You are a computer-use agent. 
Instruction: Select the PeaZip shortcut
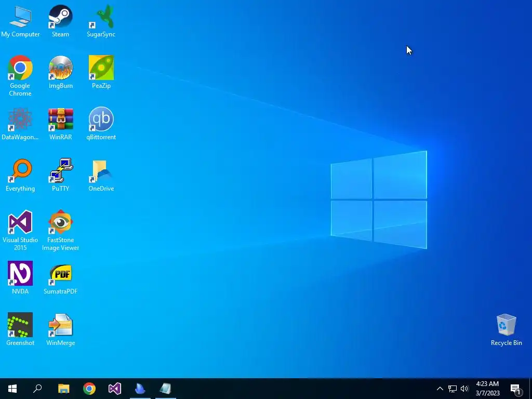[x=101, y=72]
